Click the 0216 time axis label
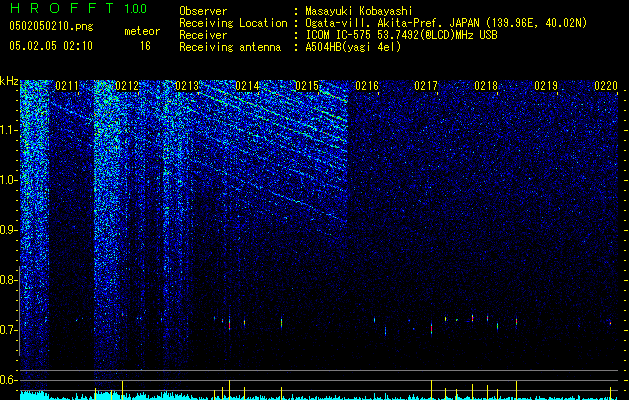 (367, 86)
